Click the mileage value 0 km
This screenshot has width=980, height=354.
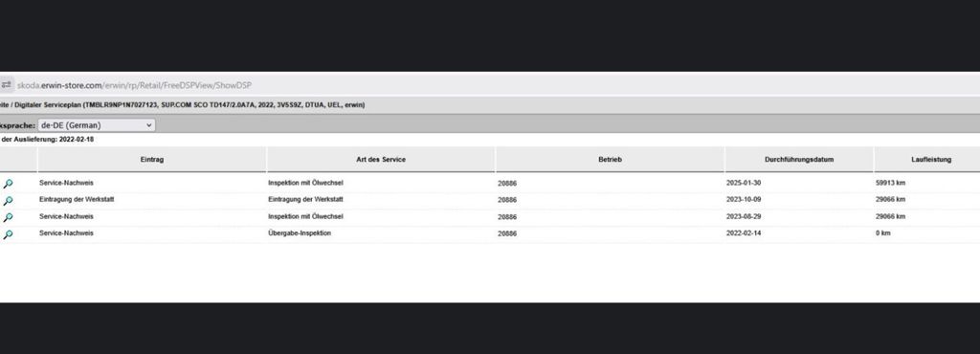click(x=883, y=233)
